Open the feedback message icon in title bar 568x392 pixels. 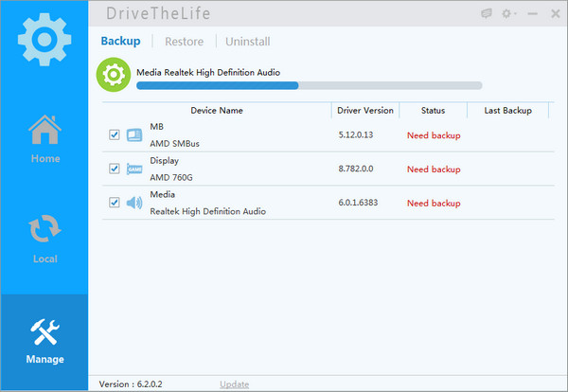(487, 14)
